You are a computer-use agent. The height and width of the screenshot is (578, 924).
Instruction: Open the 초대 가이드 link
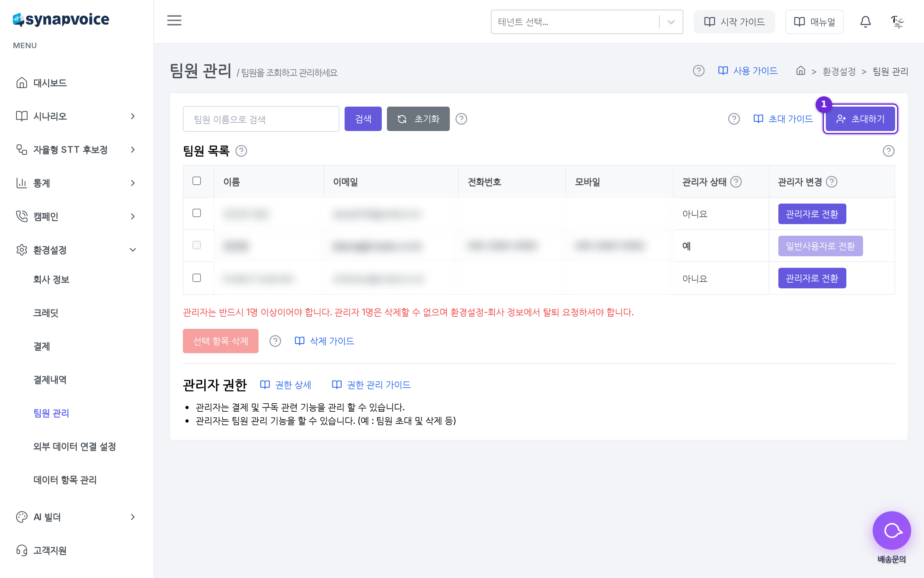[783, 119]
